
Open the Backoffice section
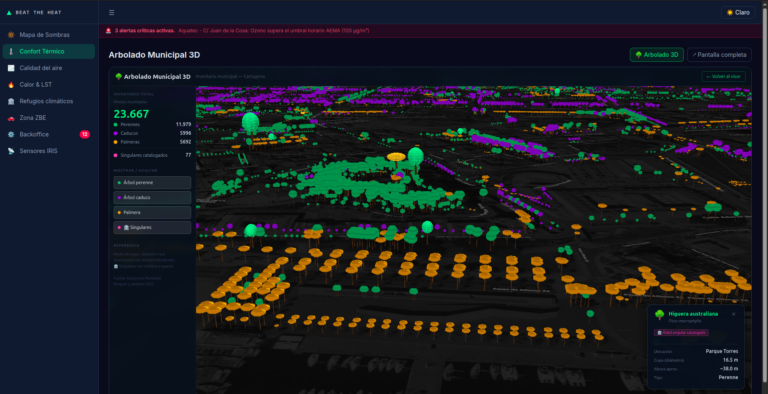pos(48,134)
